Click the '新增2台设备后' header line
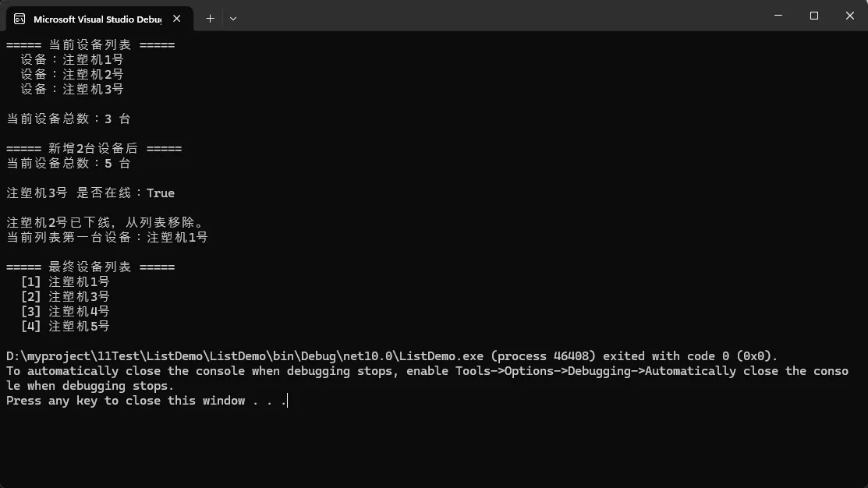The image size is (868, 488). coord(94,148)
